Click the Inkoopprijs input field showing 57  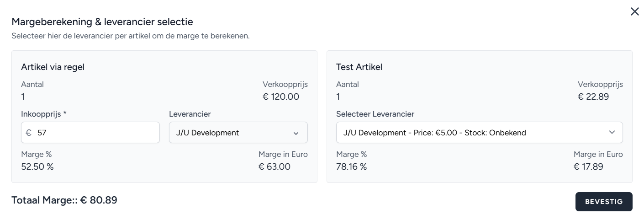96,133
